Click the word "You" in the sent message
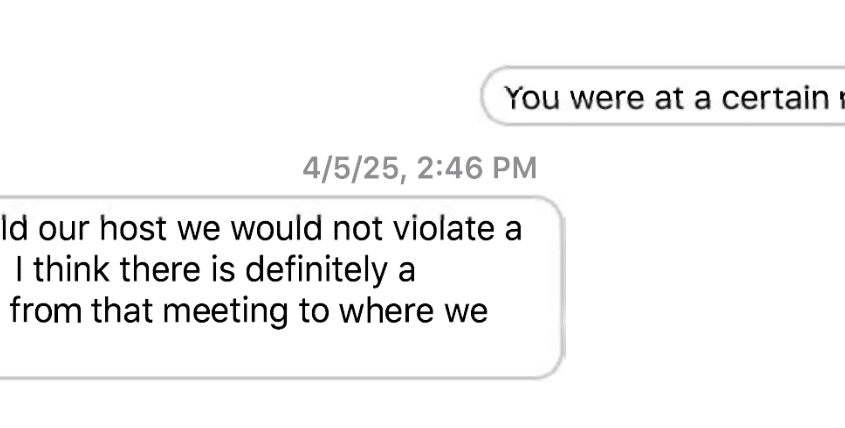This screenshot has height=428, width=845. point(532,98)
